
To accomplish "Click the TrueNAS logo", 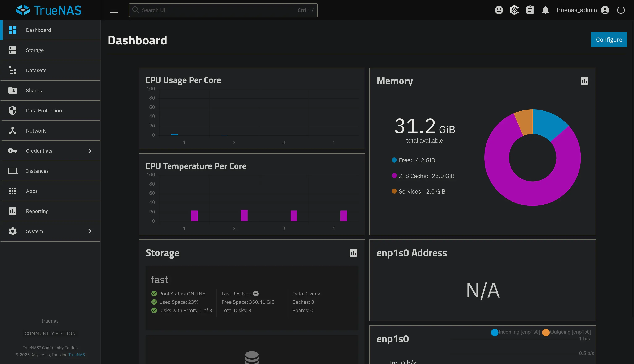I will 48,10.
